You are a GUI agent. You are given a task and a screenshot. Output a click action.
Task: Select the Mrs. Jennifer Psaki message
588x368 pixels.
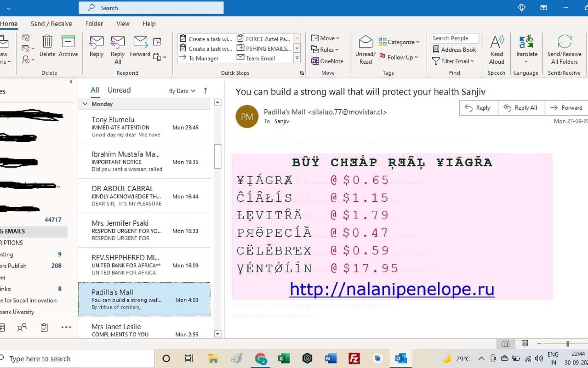click(144, 230)
